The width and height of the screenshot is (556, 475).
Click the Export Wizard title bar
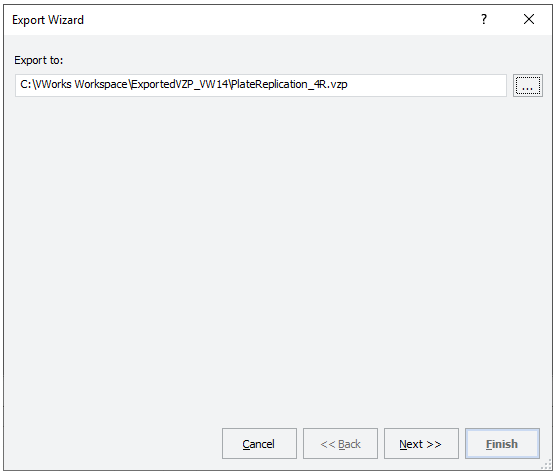(241, 20)
